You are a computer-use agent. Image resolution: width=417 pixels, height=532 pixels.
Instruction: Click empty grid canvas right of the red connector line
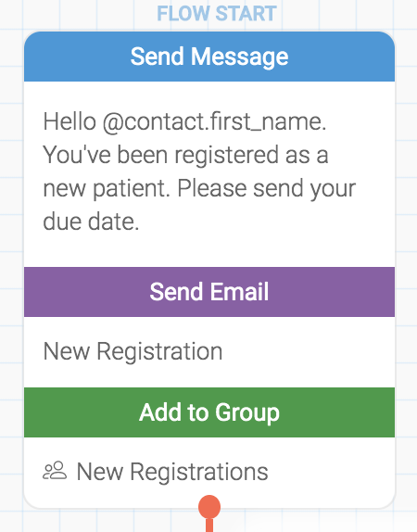(x=306, y=523)
